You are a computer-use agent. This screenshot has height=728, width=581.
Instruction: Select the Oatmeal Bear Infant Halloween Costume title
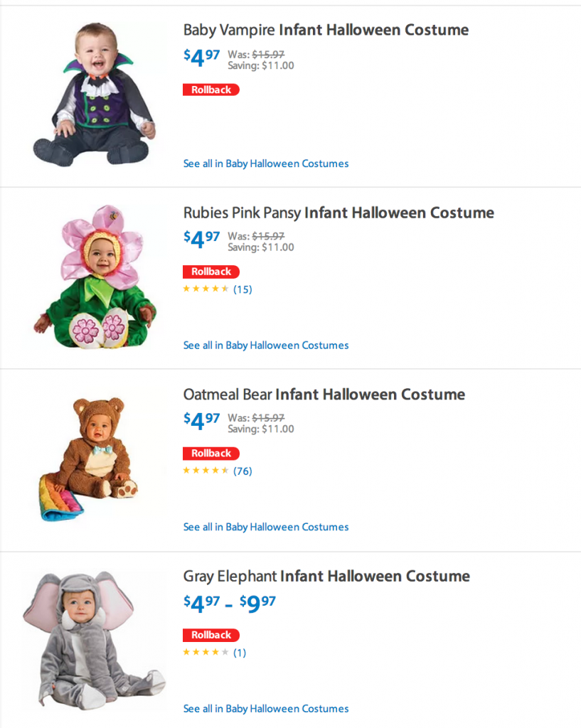pyautogui.click(x=324, y=395)
